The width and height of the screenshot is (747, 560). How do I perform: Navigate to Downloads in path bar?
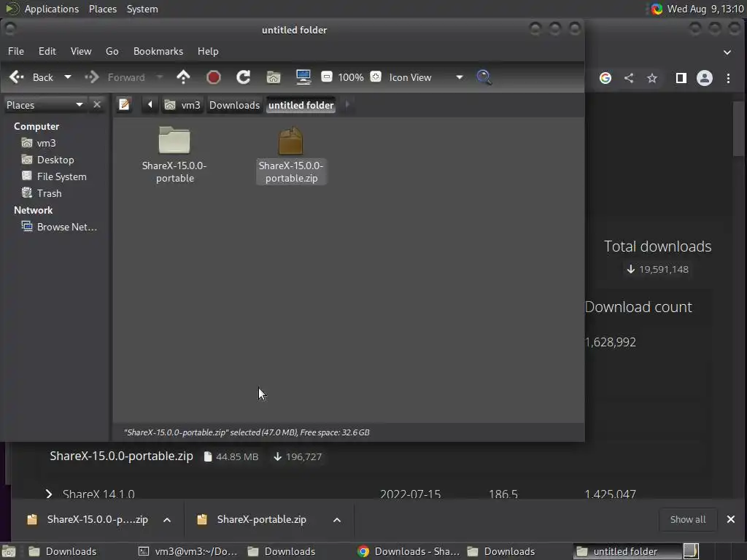(234, 105)
